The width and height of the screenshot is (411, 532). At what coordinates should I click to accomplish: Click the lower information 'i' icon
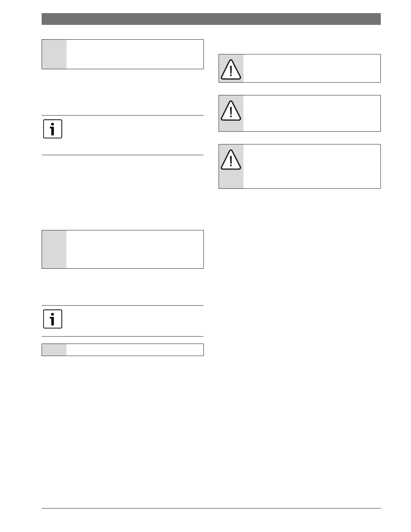click(53, 319)
